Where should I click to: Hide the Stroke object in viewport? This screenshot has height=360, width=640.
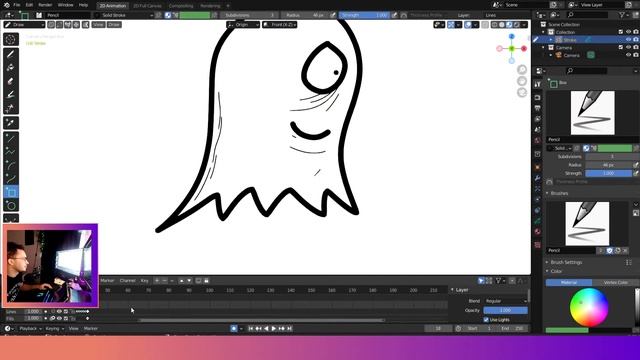(628, 40)
